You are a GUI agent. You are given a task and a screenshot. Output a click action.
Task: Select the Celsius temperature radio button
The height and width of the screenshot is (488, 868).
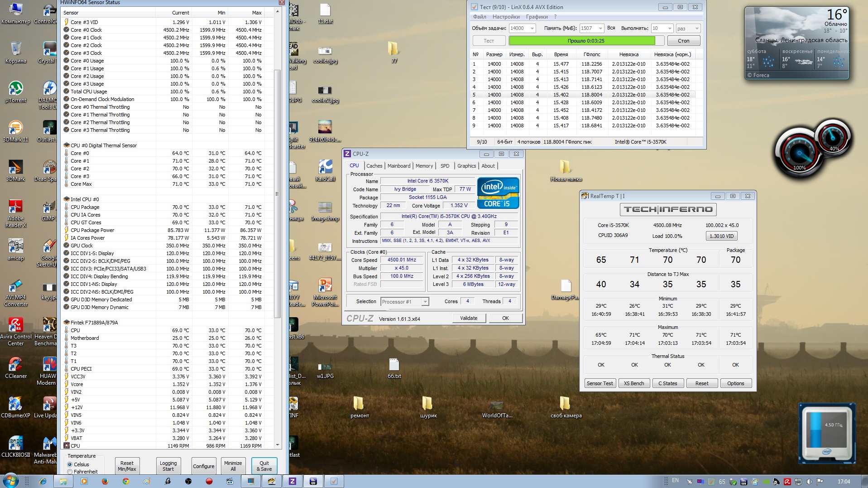point(70,464)
